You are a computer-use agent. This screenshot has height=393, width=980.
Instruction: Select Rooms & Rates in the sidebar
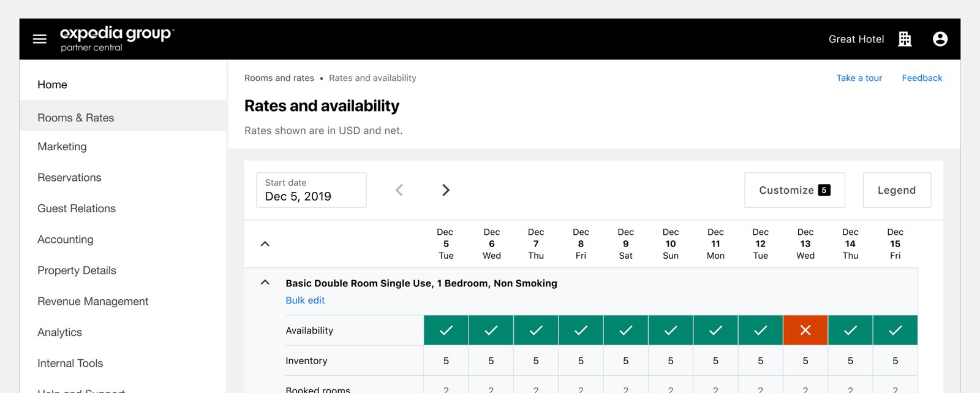pos(123,116)
